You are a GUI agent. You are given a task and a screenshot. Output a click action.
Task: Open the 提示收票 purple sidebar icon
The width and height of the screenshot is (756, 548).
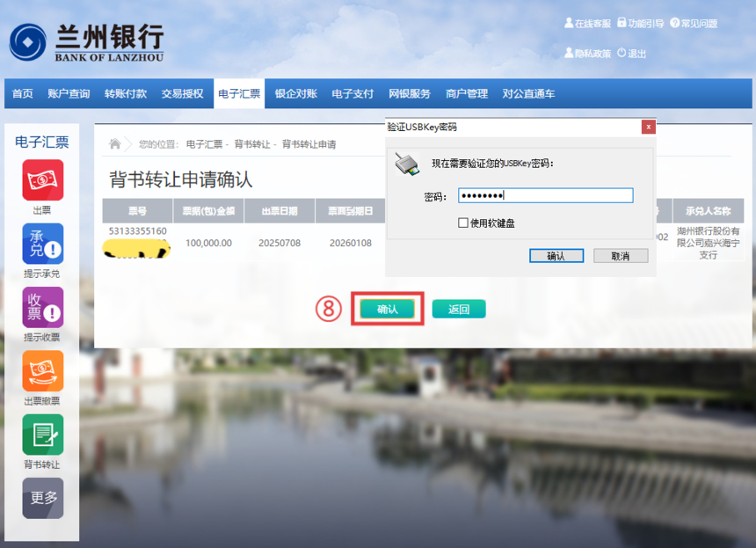[43, 307]
